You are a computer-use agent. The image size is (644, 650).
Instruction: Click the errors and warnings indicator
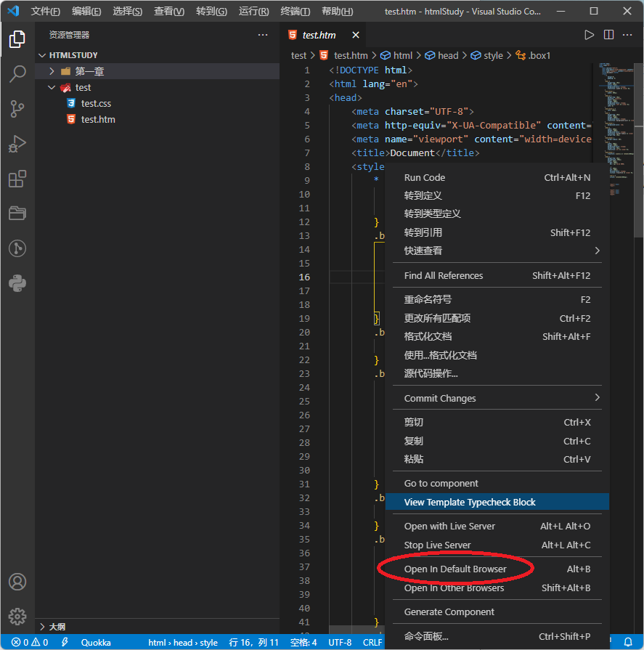pyautogui.click(x=28, y=642)
